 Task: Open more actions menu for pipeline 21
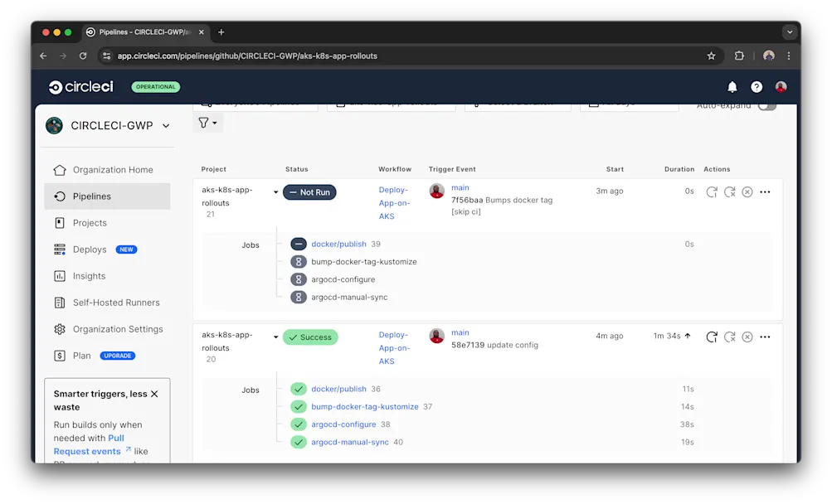(765, 192)
